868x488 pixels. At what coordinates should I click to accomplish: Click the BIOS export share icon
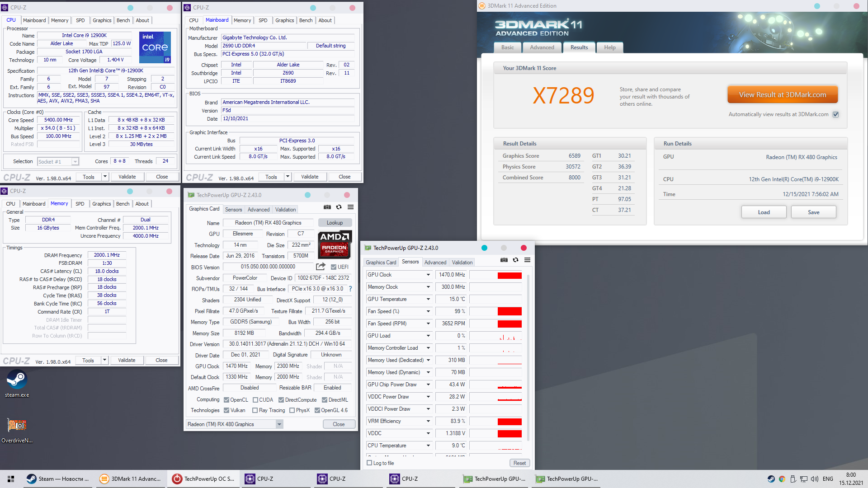click(321, 267)
